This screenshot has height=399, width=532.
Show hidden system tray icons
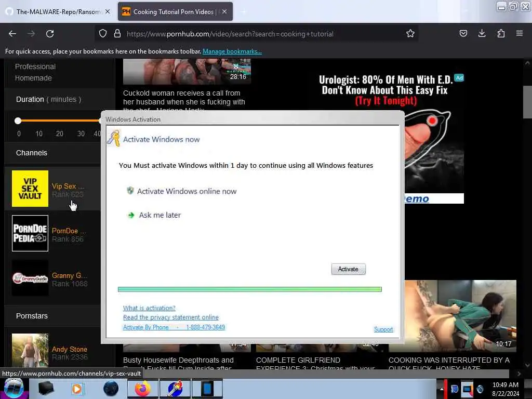(442, 389)
